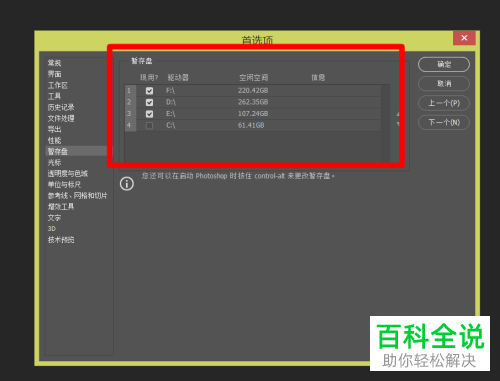Open the 导出 preferences category
Screen dimensions: 500x381
54,129
